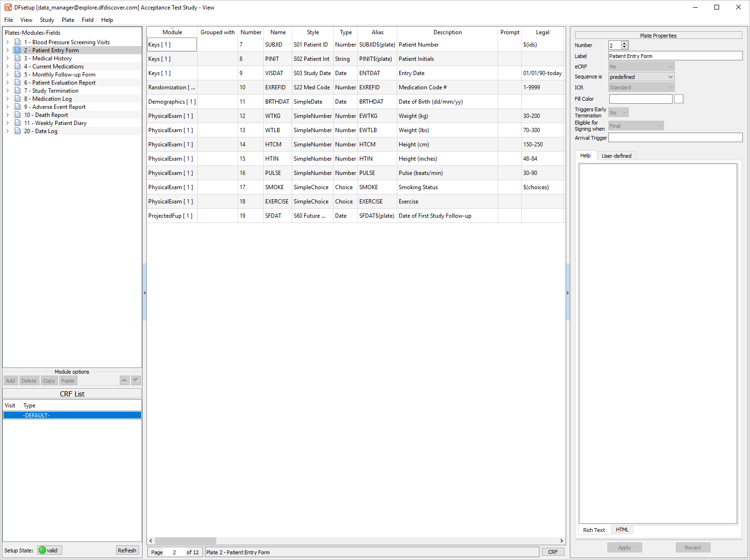Expand the Blood Pressure Screening Visits plate

click(8, 42)
